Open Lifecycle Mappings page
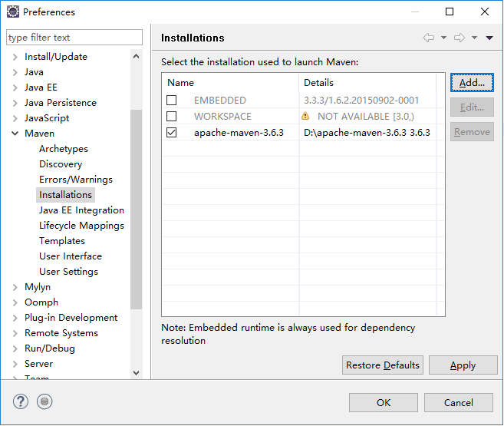The width and height of the screenshot is (504, 426). (81, 226)
